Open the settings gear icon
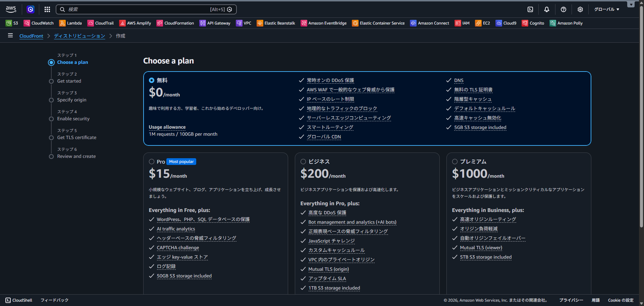644x306 pixels. click(580, 9)
